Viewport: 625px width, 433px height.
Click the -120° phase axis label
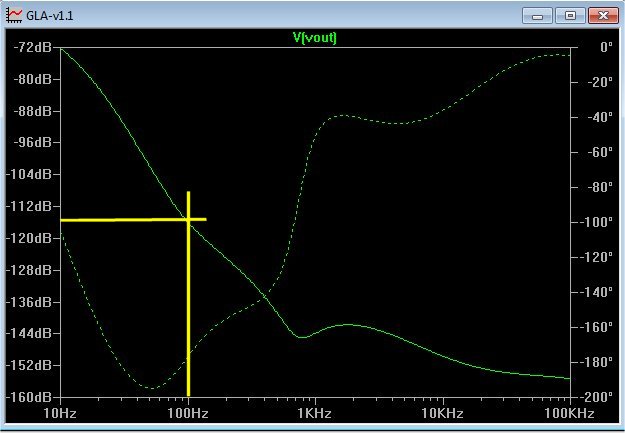(x=597, y=257)
